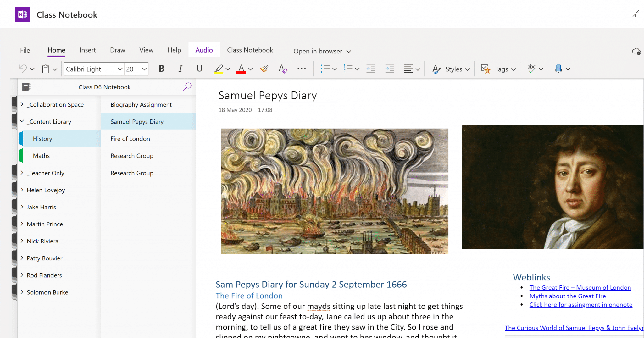Image resolution: width=644 pixels, height=338 pixels.
Task: Open the Insert menu
Action: coord(87,50)
